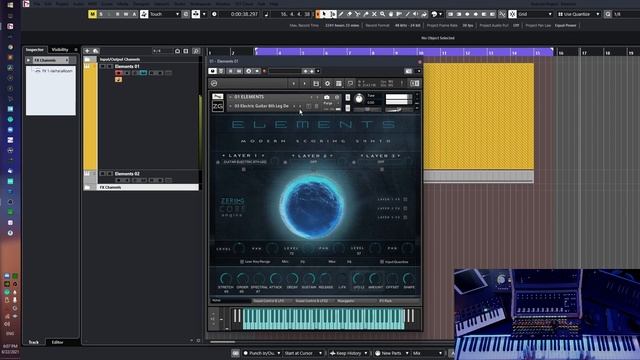The width and height of the screenshot is (640, 360).
Task: Open the plugin preset dropdown arrow
Action: 318,71
